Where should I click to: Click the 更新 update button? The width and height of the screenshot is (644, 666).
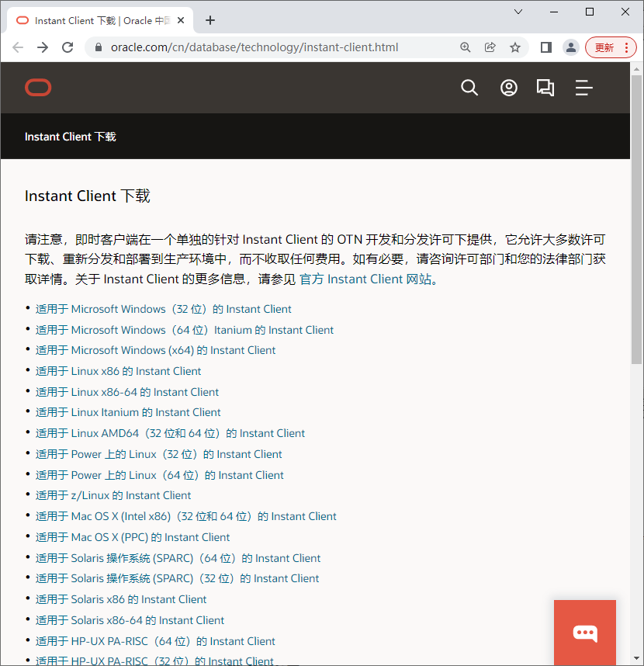[604, 47]
